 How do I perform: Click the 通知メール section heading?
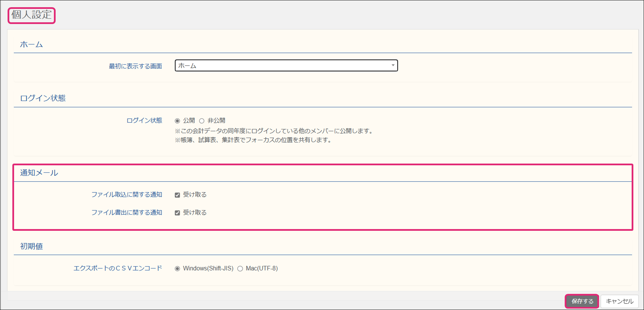(x=39, y=173)
